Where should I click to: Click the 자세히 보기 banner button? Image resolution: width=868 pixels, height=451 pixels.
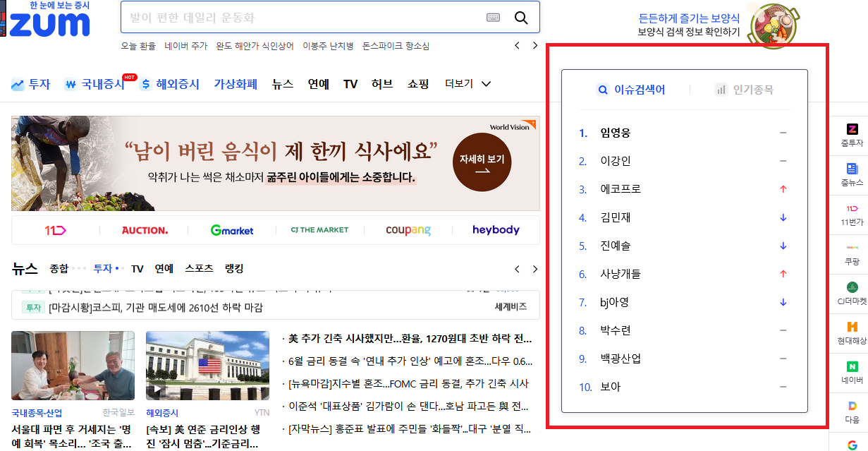tap(482, 162)
